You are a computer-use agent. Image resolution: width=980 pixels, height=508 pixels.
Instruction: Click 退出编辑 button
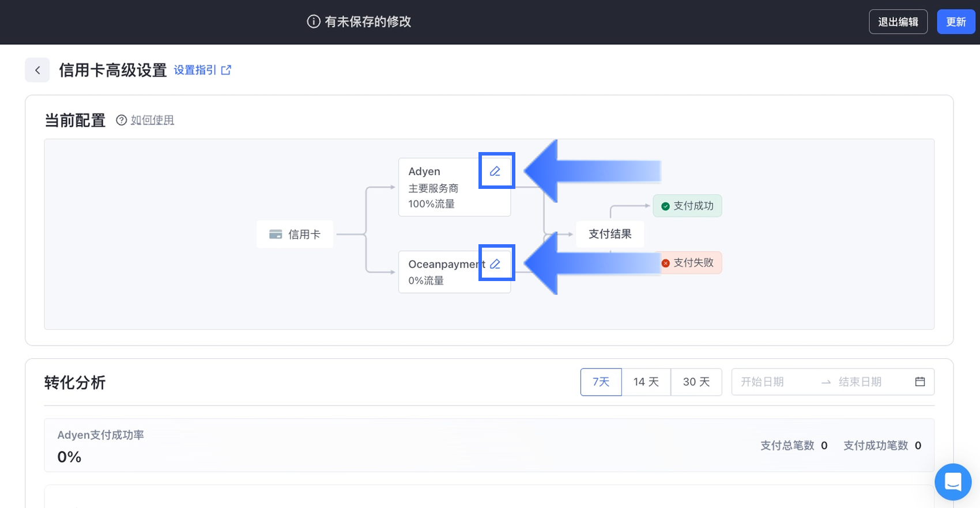tap(898, 22)
